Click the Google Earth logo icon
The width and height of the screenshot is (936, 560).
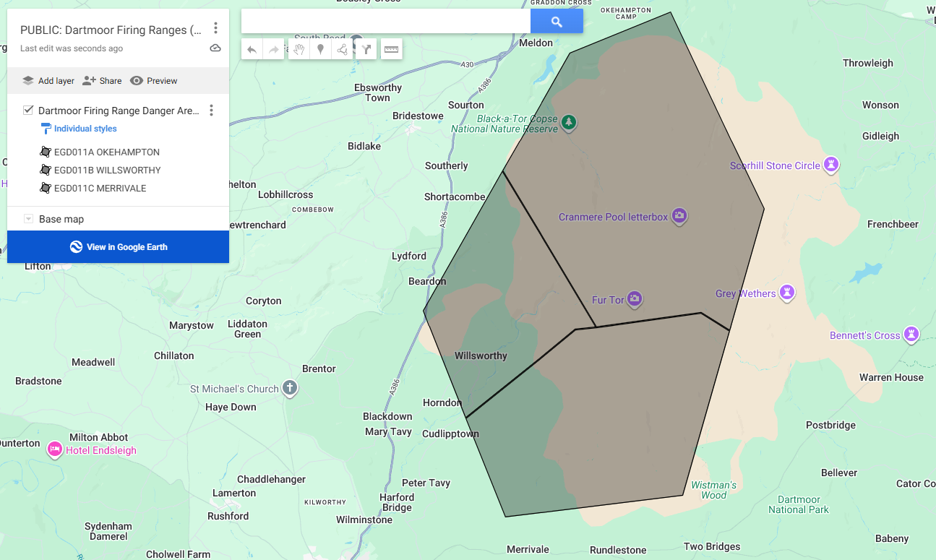pyautogui.click(x=76, y=247)
